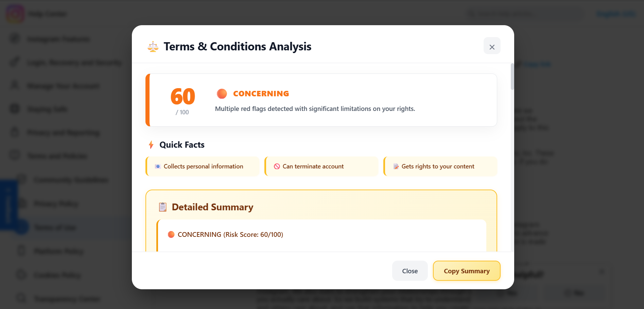Select Community Guidelines in the sidebar
The width and height of the screenshot is (644, 309).
tap(71, 180)
